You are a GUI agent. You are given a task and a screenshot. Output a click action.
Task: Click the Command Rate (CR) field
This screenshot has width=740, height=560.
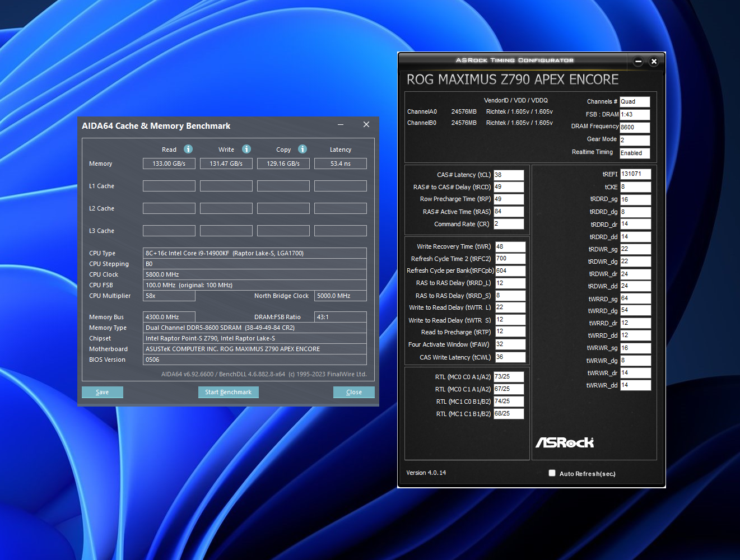(509, 224)
